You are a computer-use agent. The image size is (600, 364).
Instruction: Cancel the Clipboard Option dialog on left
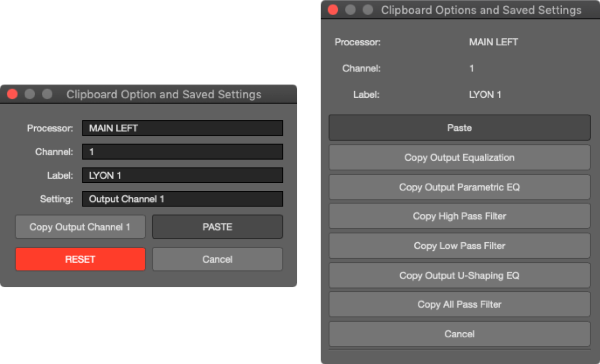[x=217, y=259]
